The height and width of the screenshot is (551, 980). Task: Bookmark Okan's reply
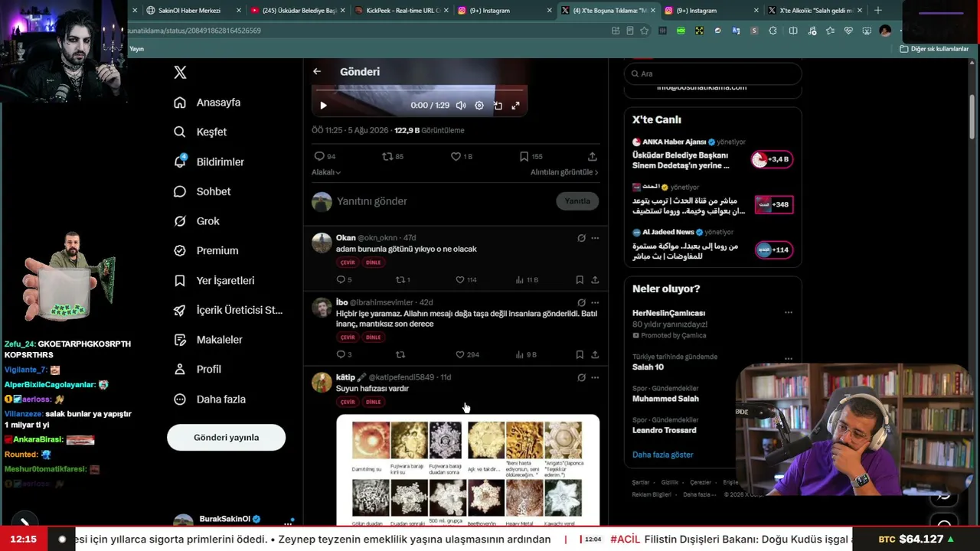(x=580, y=280)
